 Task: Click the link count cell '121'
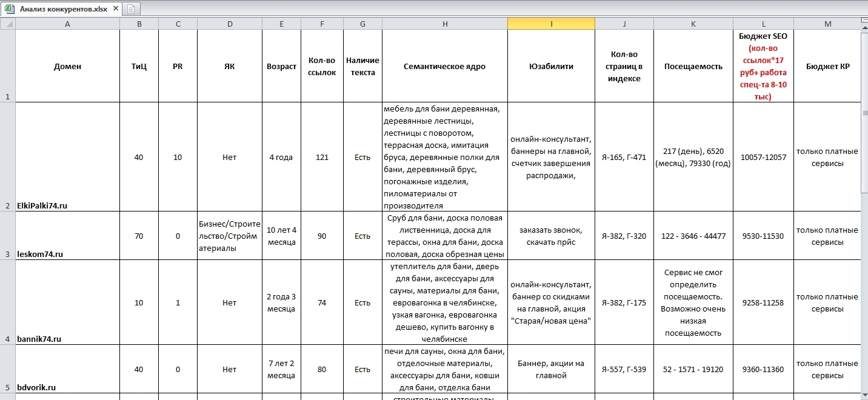tap(322, 157)
